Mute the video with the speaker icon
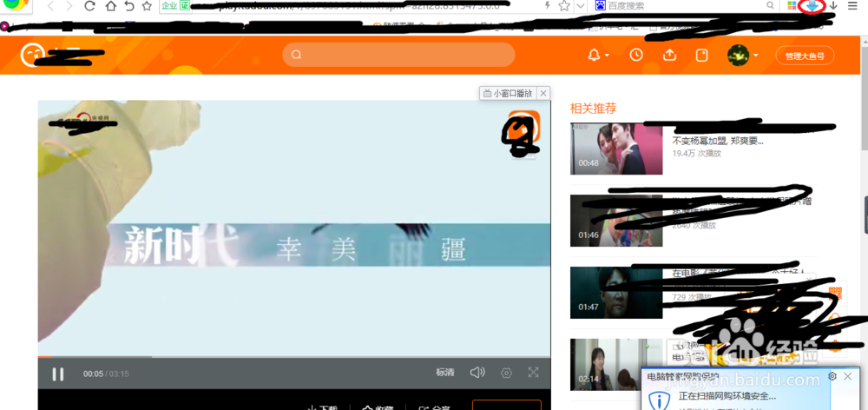This screenshot has width=868, height=410. [x=477, y=373]
